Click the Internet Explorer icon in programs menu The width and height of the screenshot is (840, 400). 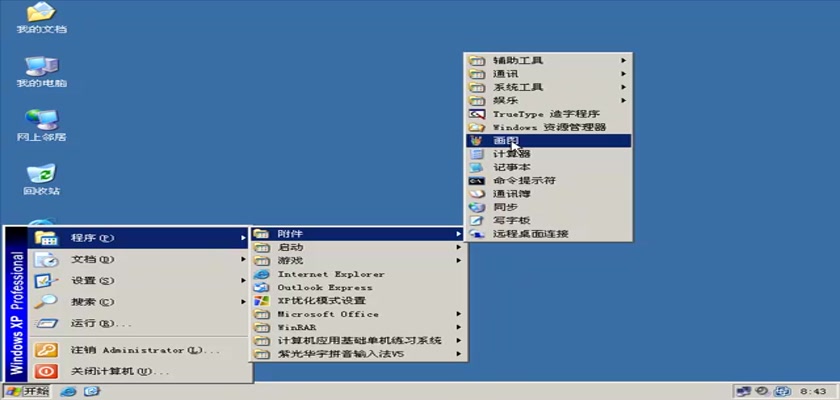coord(261,274)
